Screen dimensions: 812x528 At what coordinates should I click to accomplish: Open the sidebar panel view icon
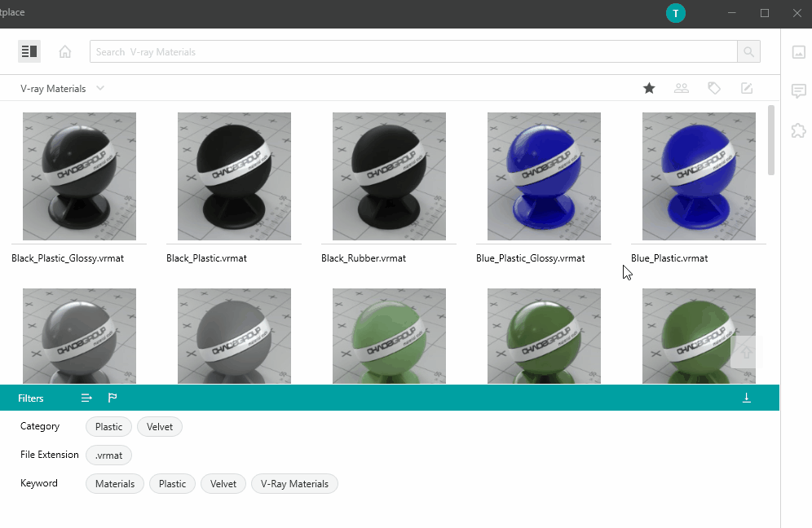(x=29, y=51)
